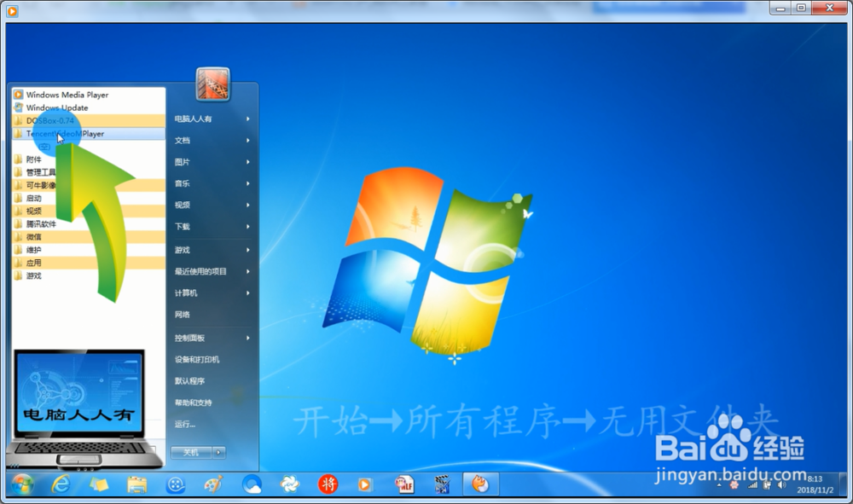
Task: Click the flower icon in system tray
Action: [734, 484]
